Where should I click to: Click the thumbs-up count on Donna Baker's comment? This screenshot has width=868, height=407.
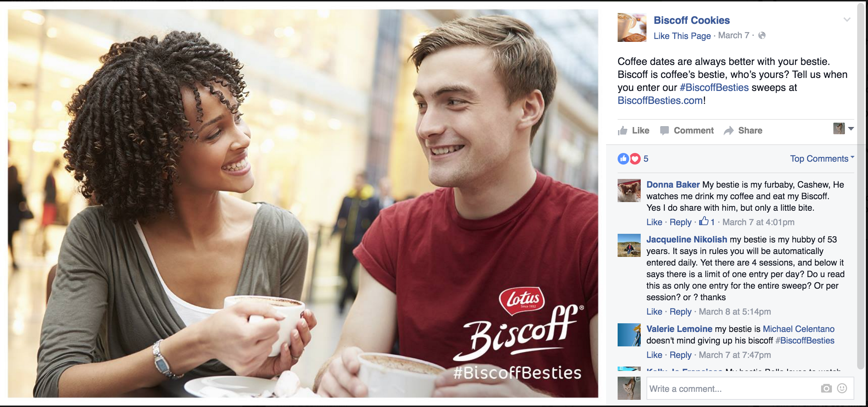(x=707, y=222)
